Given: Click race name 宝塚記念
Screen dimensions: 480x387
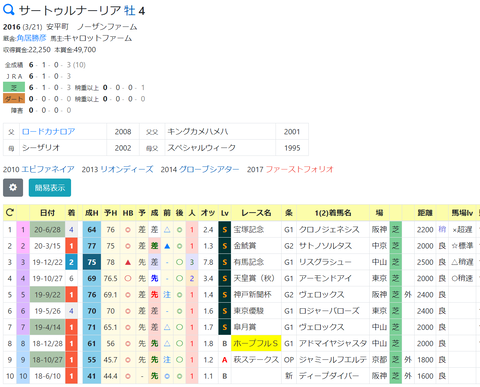Looking at the screenshot, I should click(x=249, y=229).
